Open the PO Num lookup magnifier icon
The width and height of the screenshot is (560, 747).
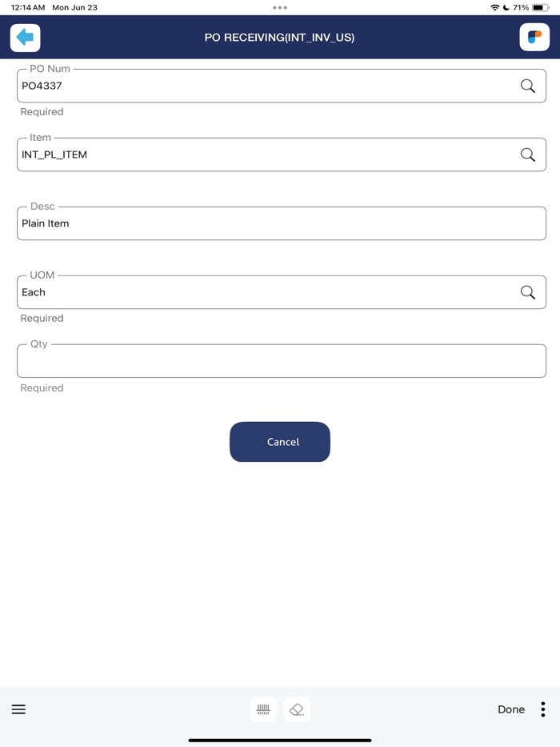528,86
